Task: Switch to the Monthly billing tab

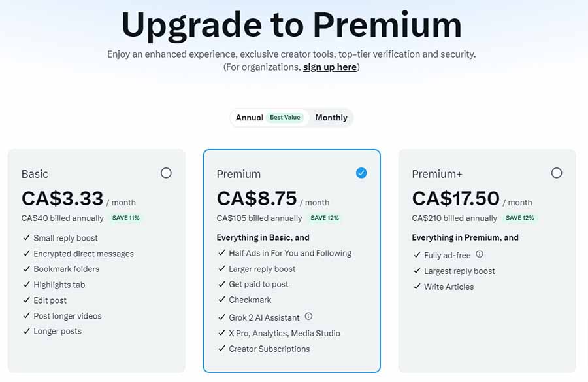Action: (331, 118)
